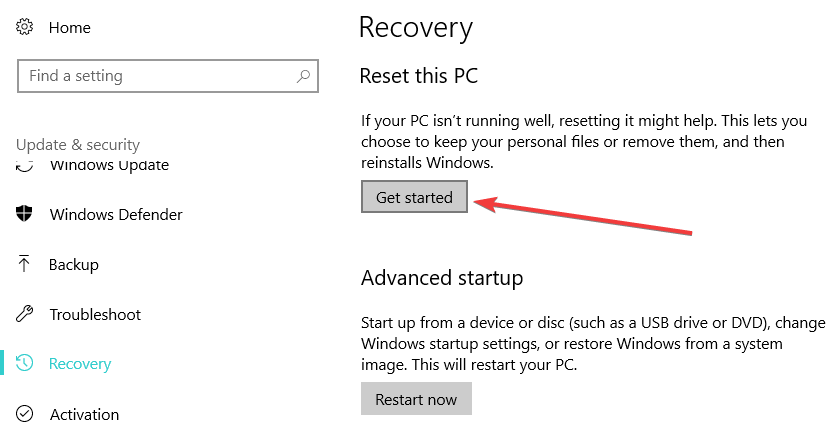
Task: Open the Windows Update section label
Action: tap(109, 166)
